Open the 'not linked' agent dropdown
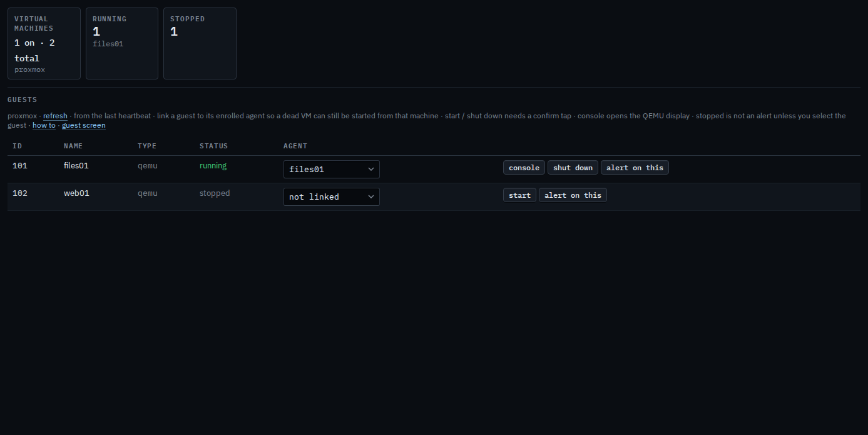Screen dimensions: 868x435 coord(332,197)
